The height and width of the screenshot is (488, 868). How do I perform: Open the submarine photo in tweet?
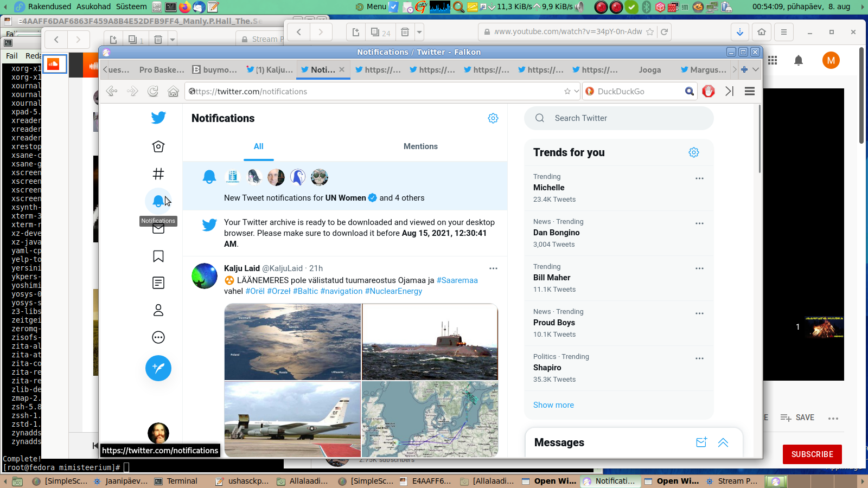[x=430, y=342]
